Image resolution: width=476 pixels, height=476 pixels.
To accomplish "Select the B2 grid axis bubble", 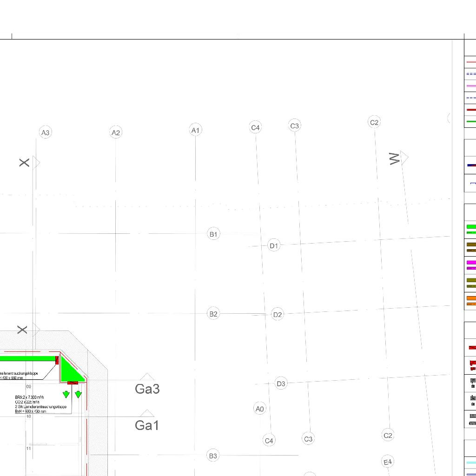I will pos(213,314).
